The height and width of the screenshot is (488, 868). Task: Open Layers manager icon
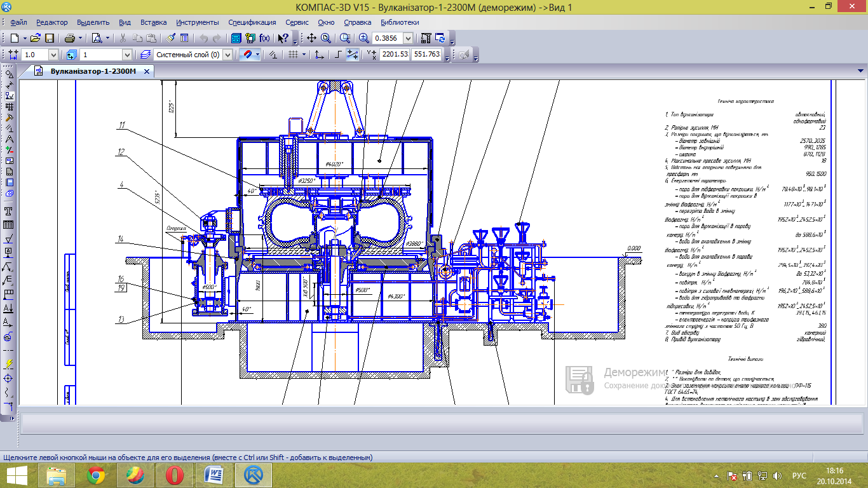(145, 55)
